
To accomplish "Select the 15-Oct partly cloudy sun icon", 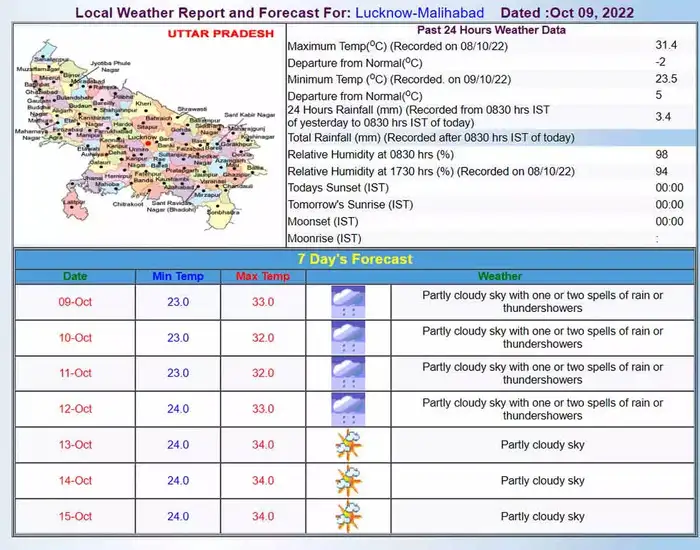I will pyautogui.click(x=348, y=516).
